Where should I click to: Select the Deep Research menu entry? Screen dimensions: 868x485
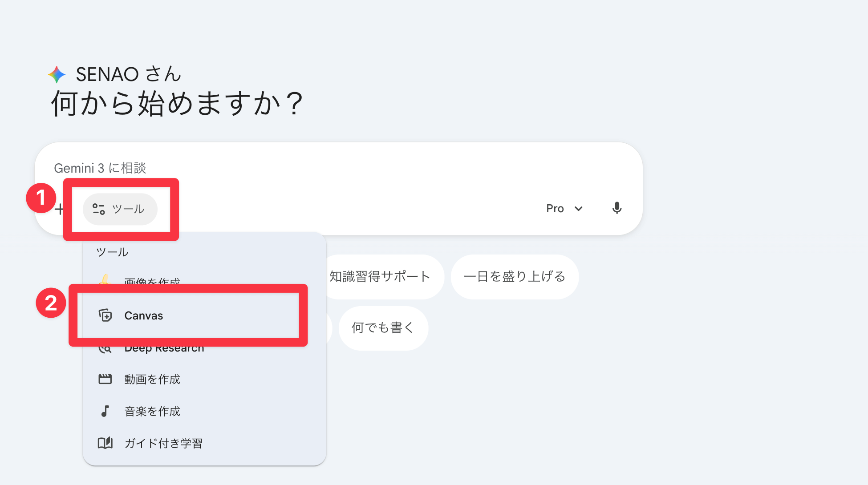point(165,349)
